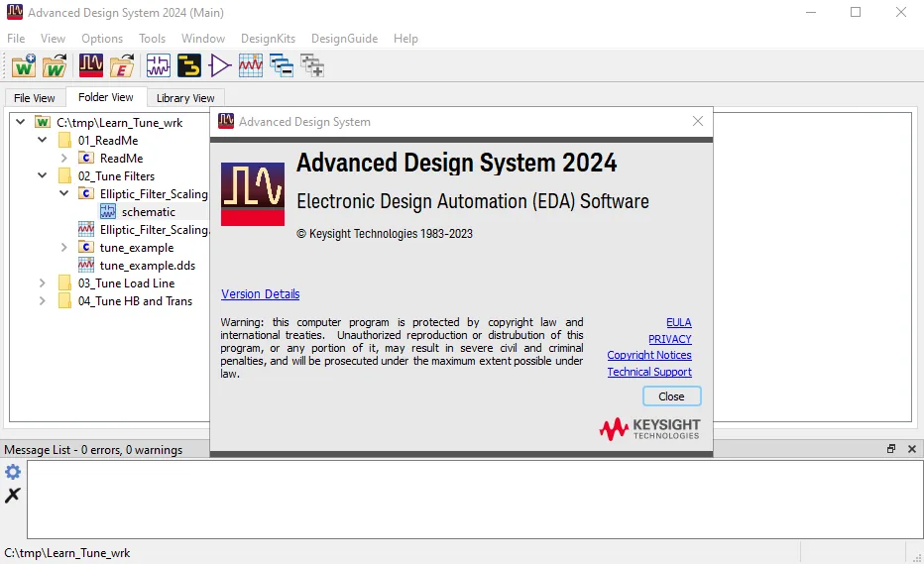Select the tune_example.dds tree item
Screen dimensions: 924x564
148,266
